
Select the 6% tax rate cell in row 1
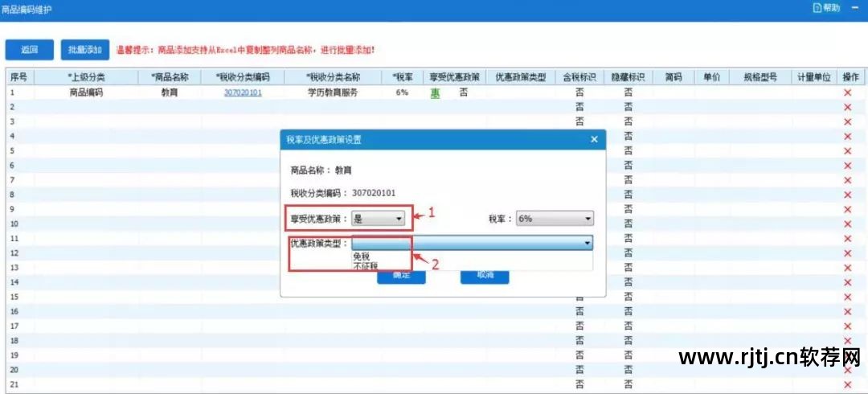[x=402, y=92]
